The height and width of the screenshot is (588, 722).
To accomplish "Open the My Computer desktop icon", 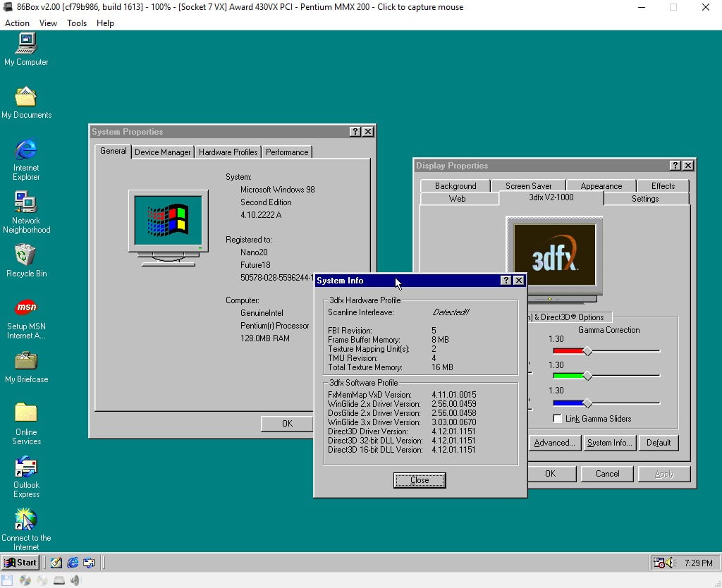I will [26, 44].
